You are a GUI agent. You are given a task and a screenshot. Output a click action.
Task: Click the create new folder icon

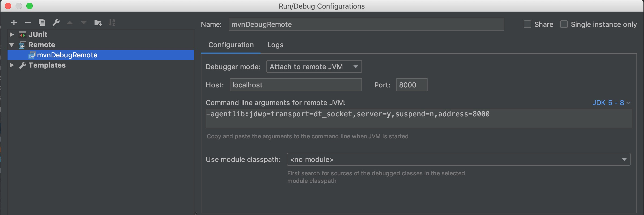(x=98, y=23)
